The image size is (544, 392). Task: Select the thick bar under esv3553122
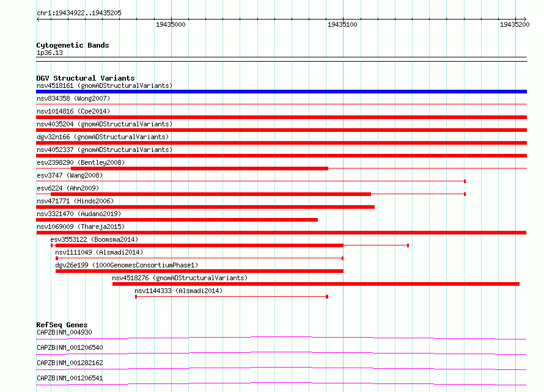pyautogui.click(x=199, y=245)
